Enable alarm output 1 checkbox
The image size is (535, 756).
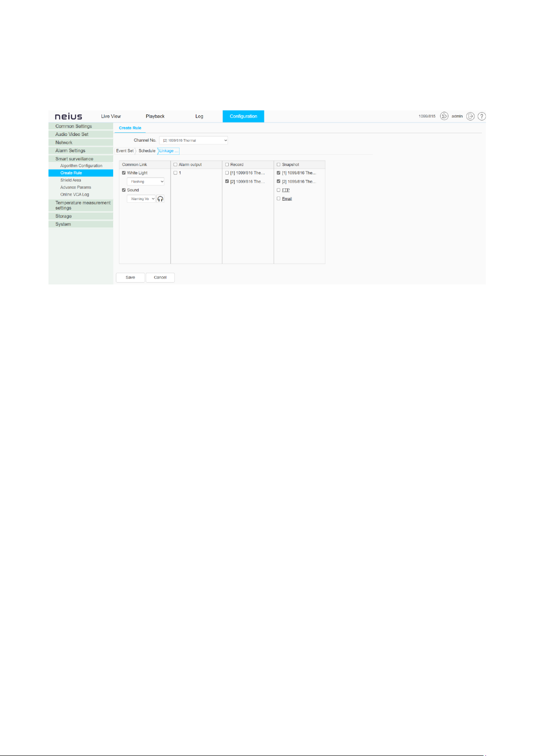tap(175, 173)
